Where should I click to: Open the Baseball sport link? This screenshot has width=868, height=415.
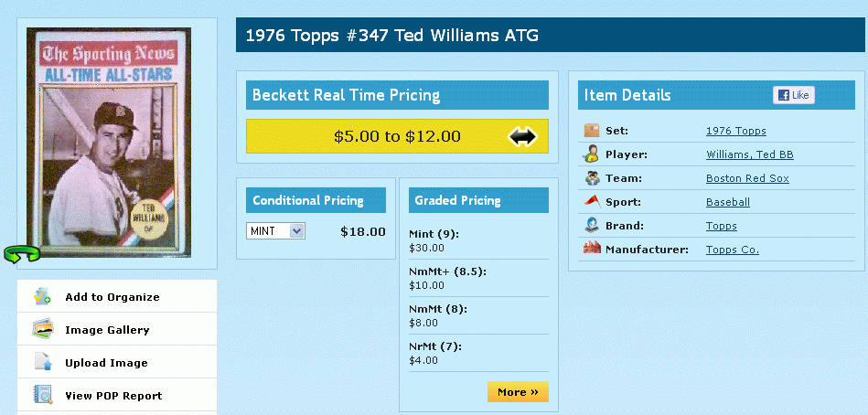click(727, 202)
